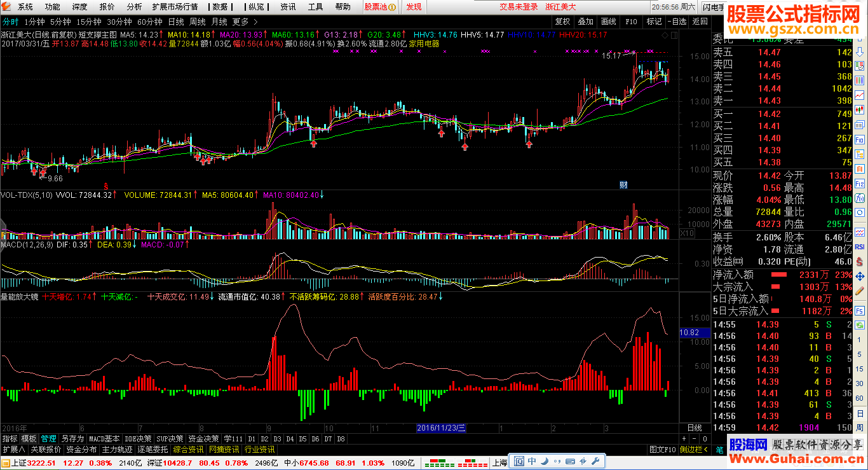Open the 功能 menu
This screenshot has width=868, height=470.
53,7
